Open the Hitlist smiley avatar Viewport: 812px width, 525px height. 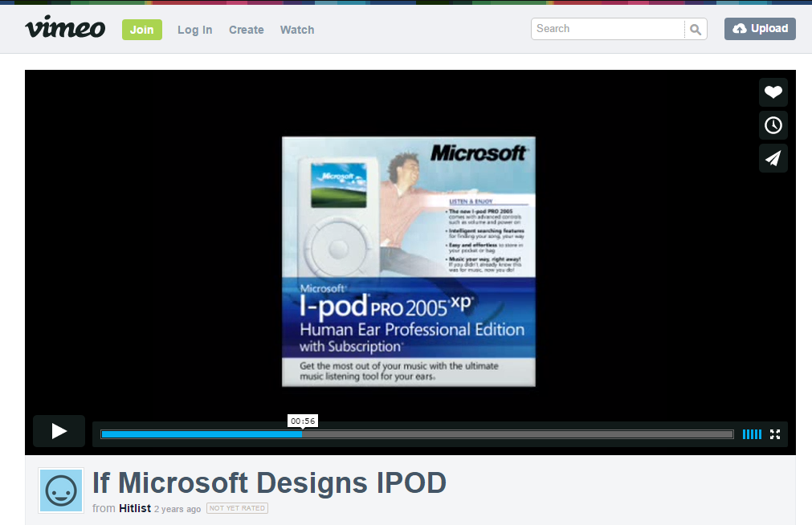pos(61,490)
